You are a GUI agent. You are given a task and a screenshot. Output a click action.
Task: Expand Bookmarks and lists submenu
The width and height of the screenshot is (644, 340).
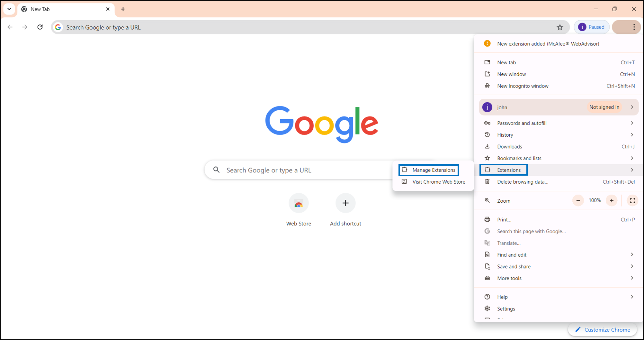click(559, 158)
